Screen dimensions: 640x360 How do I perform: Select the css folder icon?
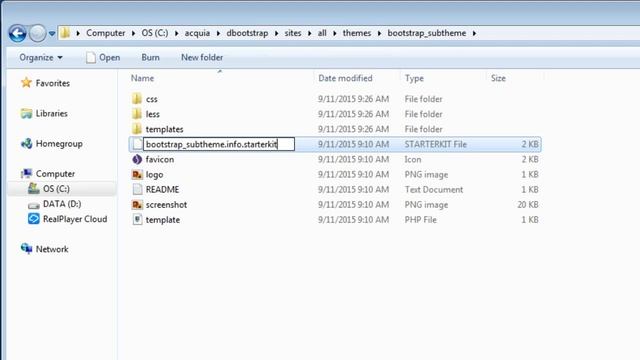click(137, 99)
